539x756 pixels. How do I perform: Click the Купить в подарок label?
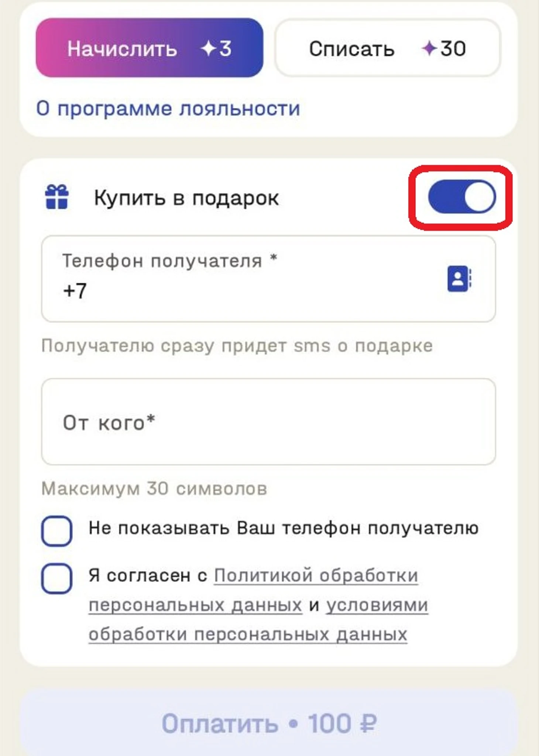tap(186, 198)
